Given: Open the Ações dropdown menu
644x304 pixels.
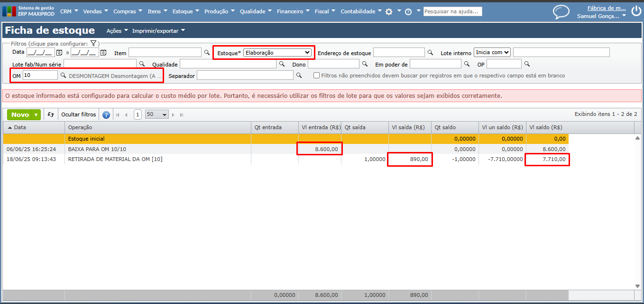Looking at the screenshot, I should tap(117, 31).
